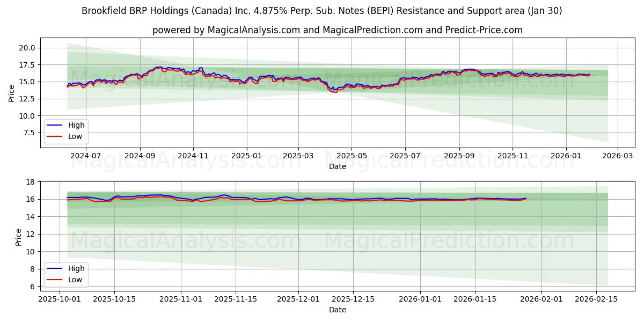Screen dimensions: 644x322
Task: Click the '2026-02-15' x-axis label
Action: (x=597, y=299)
